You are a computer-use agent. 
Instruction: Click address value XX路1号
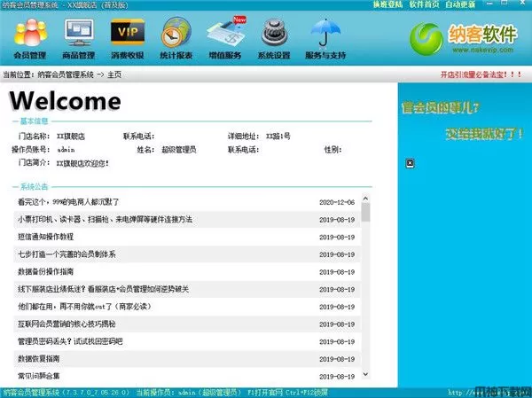pyautogui.click(x=278, y=137)
